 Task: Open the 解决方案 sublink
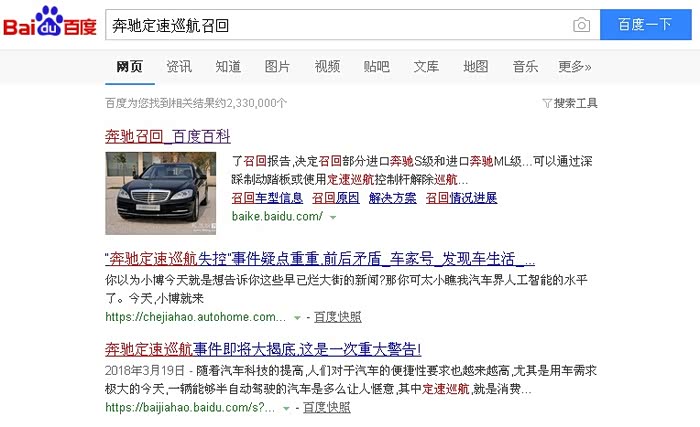[392, 198]
